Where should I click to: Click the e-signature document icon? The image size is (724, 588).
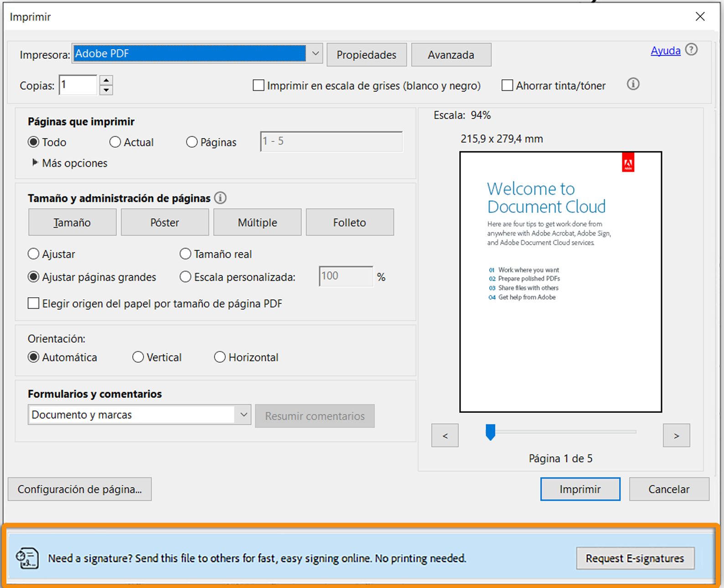[x=27, y=558]
